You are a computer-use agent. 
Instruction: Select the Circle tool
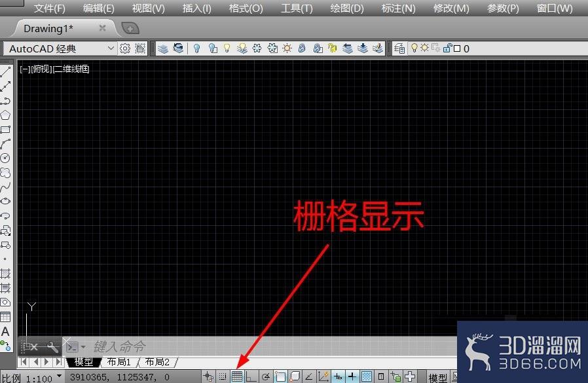point(5,158)
